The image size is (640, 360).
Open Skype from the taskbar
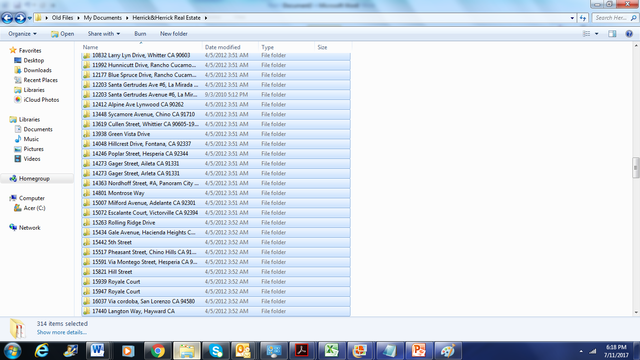tap(216, 351)
